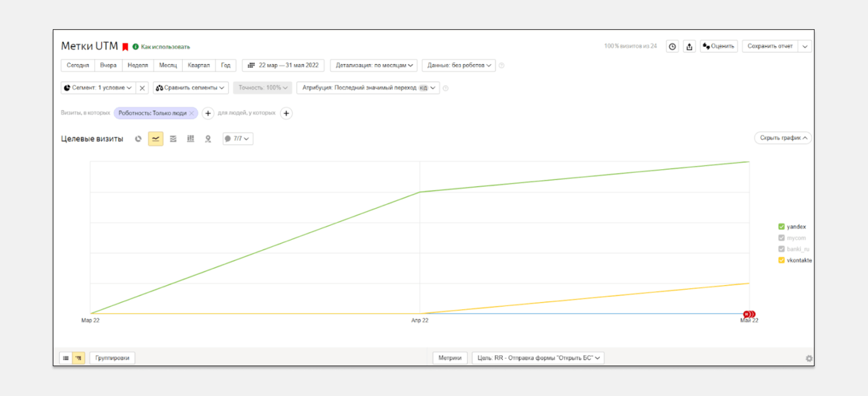Image resolution: width=868 pixels, height=396 pixels.
Task: Open the Как использовать link
Action: [166, 47]
